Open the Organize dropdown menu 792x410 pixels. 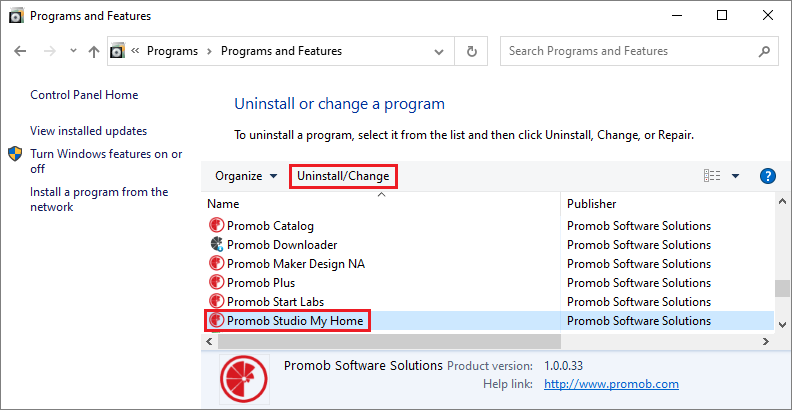point(246,176)
